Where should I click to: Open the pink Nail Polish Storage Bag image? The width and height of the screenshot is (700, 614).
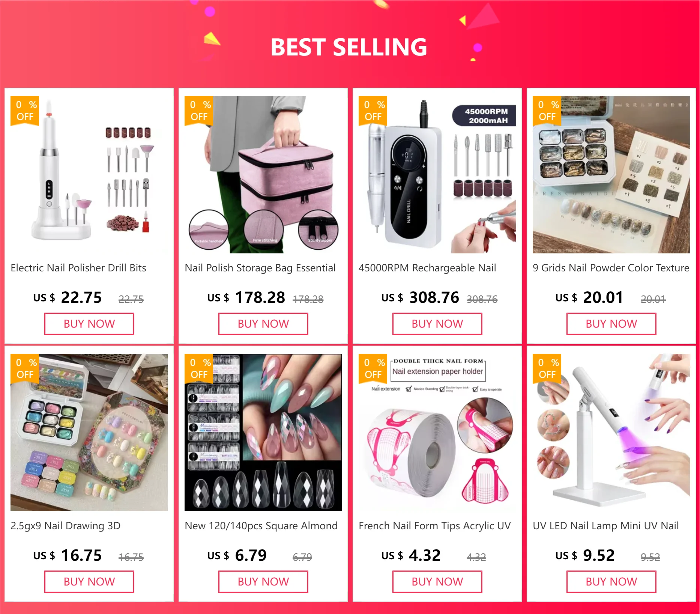click(x=263, y=175)
